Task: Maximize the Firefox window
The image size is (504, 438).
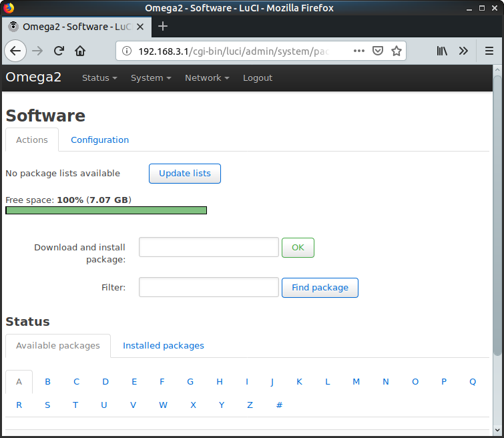Action: [x=481, y=8]
